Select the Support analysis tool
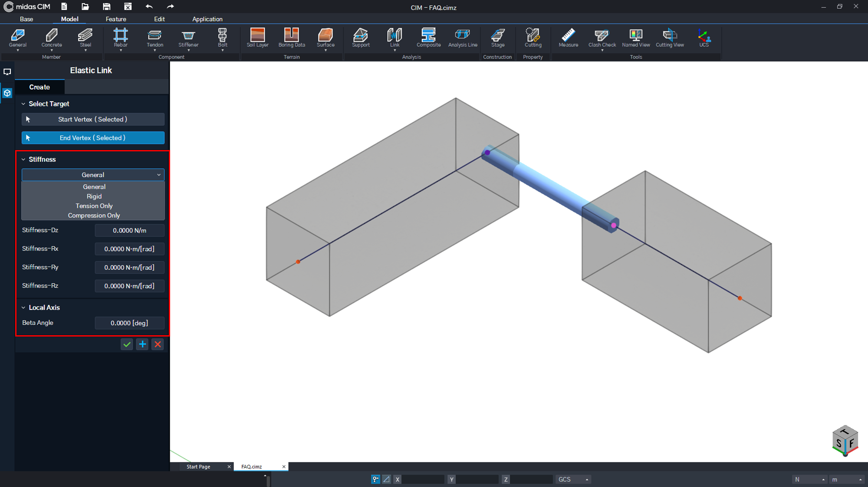 pyautogui.click(x=361, y=38)
